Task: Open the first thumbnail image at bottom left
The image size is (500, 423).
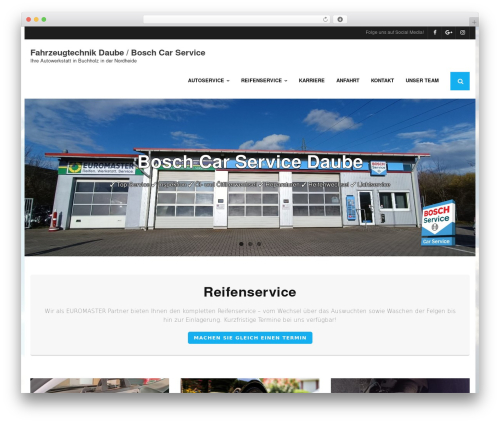Action: point(100,385)
